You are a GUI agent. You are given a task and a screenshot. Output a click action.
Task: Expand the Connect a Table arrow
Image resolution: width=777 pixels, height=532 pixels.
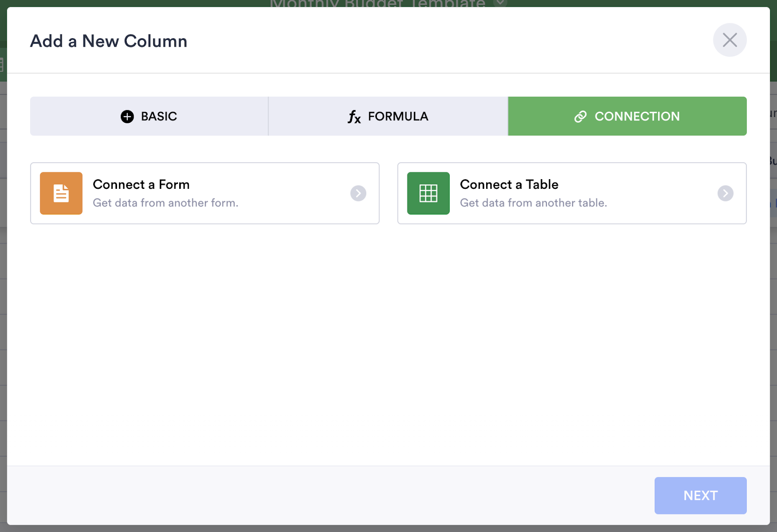[x=726, y=193]
